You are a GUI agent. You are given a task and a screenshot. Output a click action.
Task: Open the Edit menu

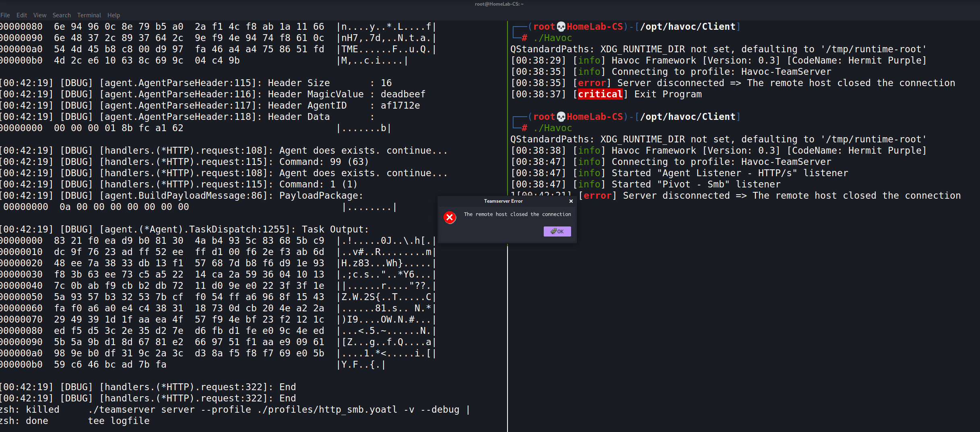[21, 15]
